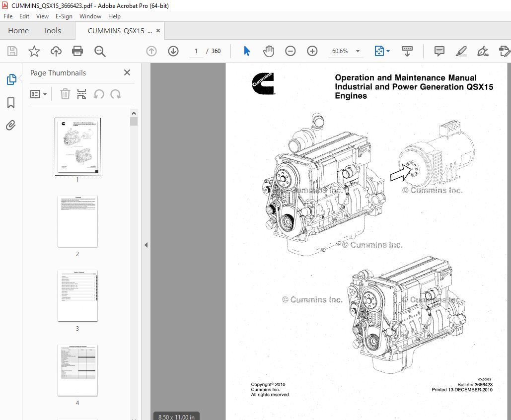Viewport: 511px width, 420px height.
Task: Activate the Hand pan tool
Action: tap(269, 51)
